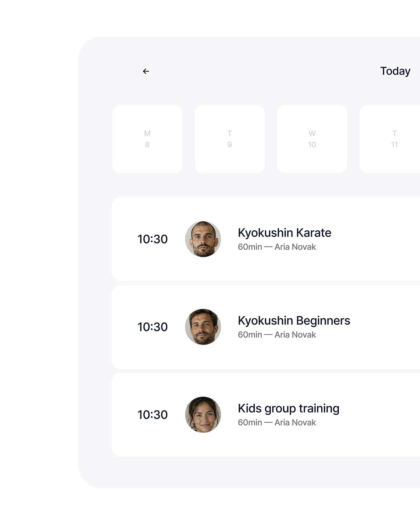
Task: Click the Today heading
Action: pos(395,71)
